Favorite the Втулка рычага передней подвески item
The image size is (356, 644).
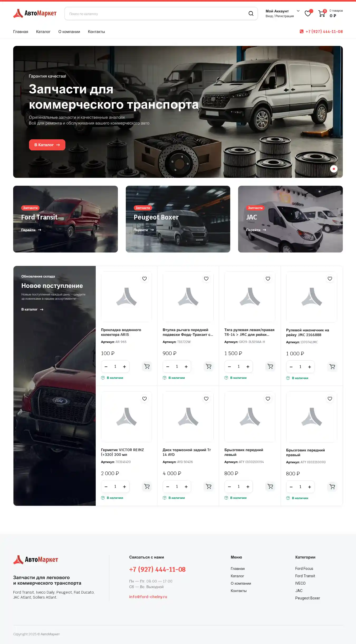pos(206,279)
